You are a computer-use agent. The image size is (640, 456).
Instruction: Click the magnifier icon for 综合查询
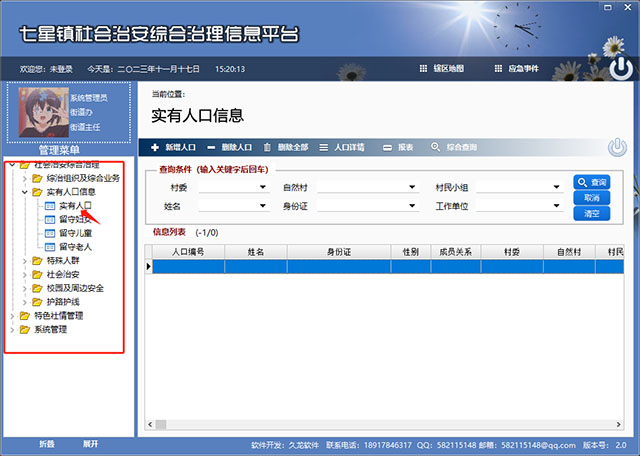pyautogui.click(x=436, y=147)
